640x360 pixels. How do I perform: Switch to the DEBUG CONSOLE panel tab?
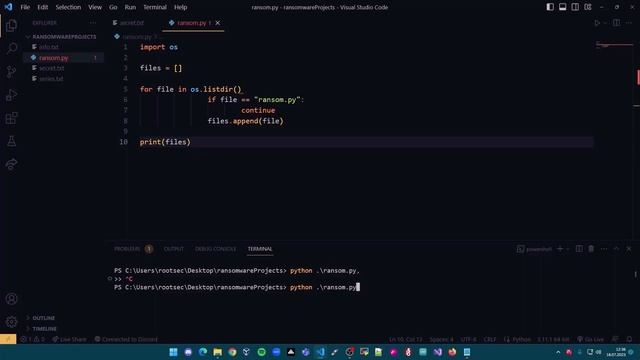point(215,249)
